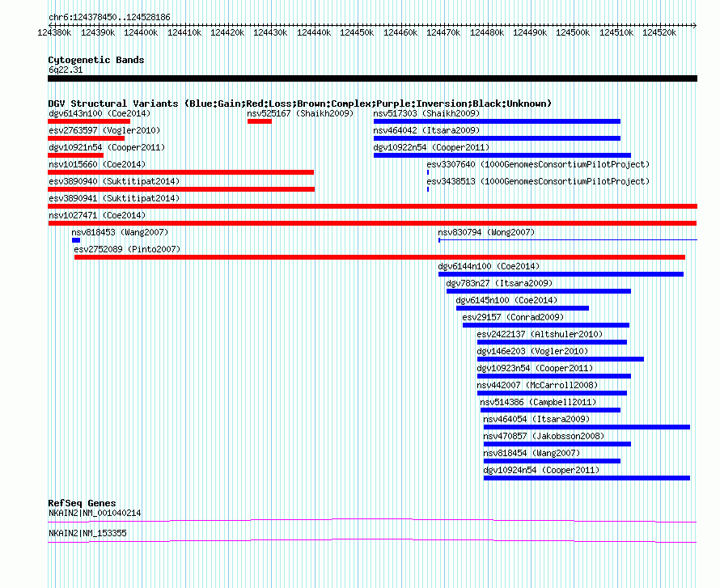This screenshot has height=588, width=720.
Task: Click the 124400k ruler position
Action: point(141,32)
